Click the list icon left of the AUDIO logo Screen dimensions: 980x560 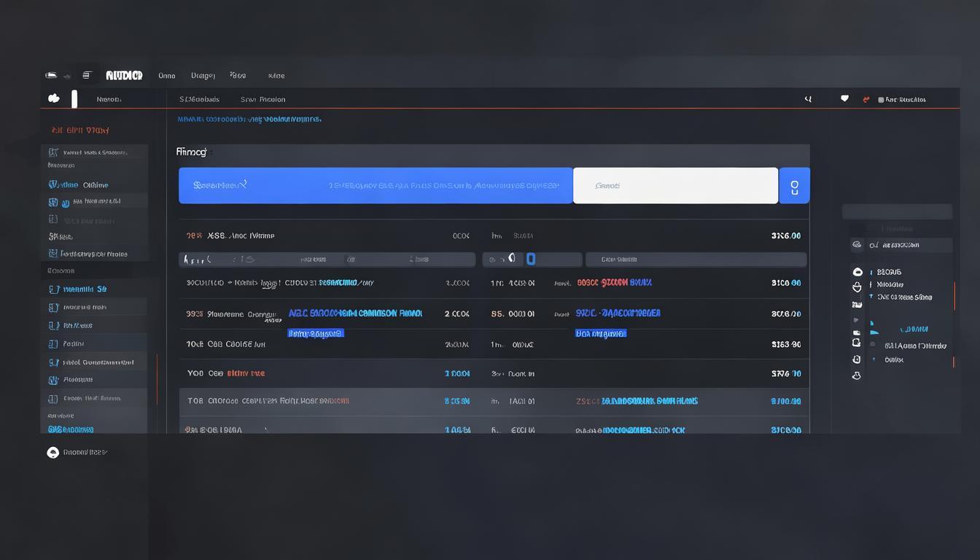click(x=86, y=75)
